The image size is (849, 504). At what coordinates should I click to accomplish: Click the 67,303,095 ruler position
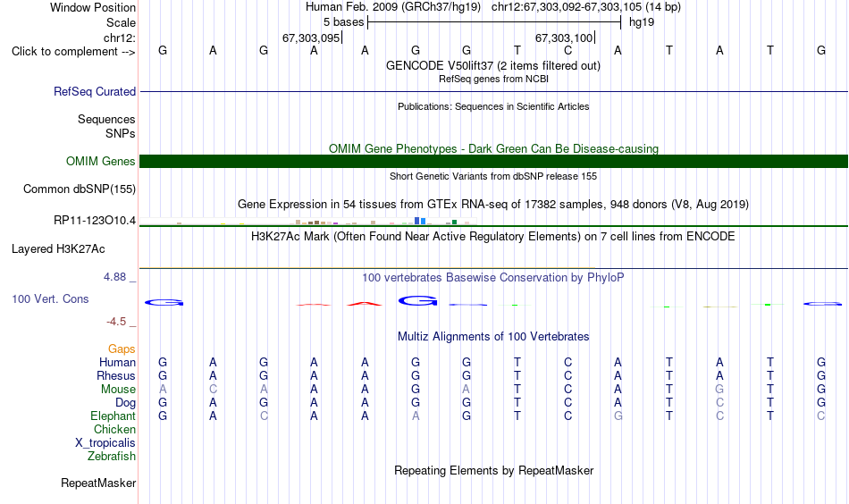311,38
